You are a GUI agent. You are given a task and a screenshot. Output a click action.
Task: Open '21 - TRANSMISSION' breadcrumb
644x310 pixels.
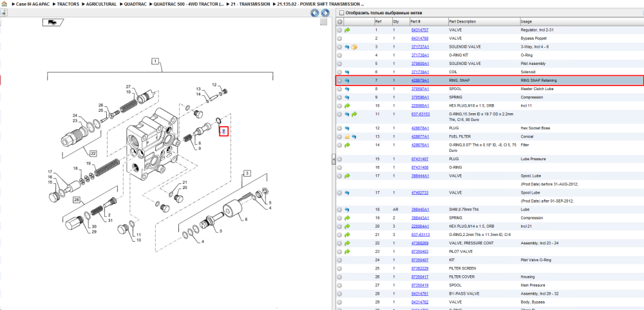click(x=251, y=4)
